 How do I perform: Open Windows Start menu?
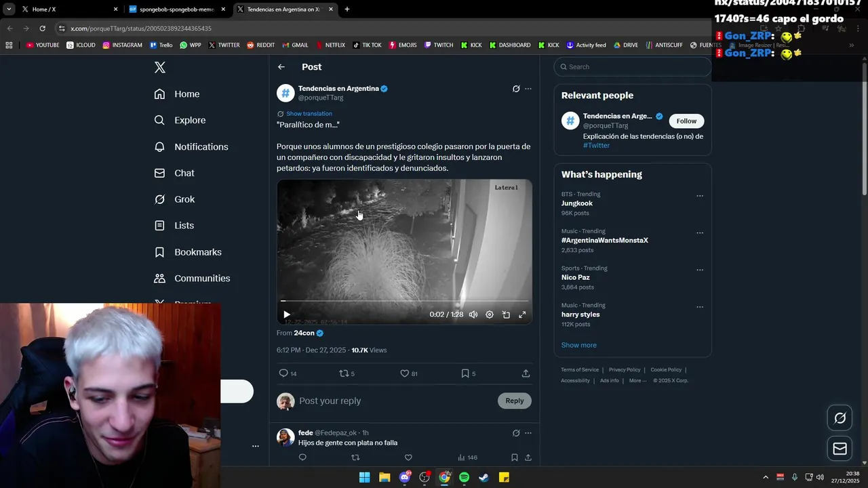click(x=364, y=477)
